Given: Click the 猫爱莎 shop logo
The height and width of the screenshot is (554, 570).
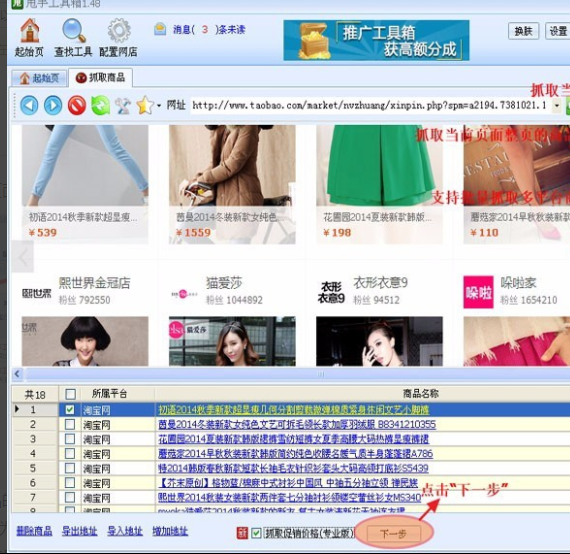Looking at the screenshot, I should point(184,294).
